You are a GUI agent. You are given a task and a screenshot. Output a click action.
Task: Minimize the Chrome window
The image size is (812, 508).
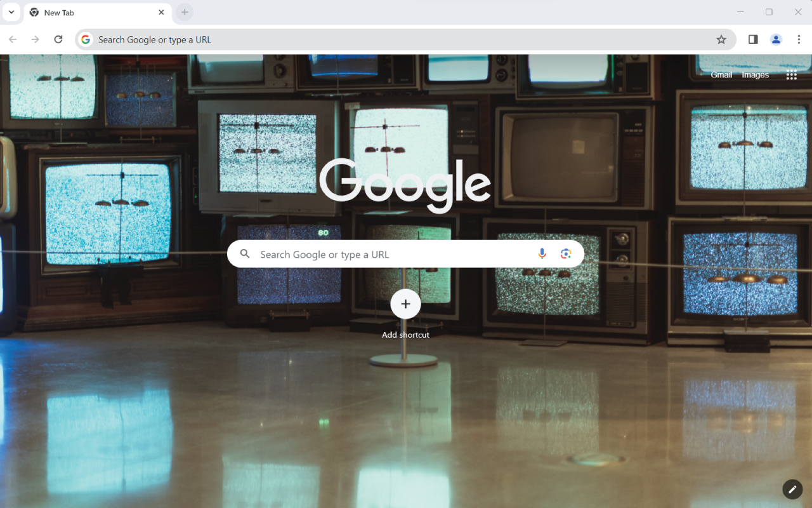[x=740, y=12]
